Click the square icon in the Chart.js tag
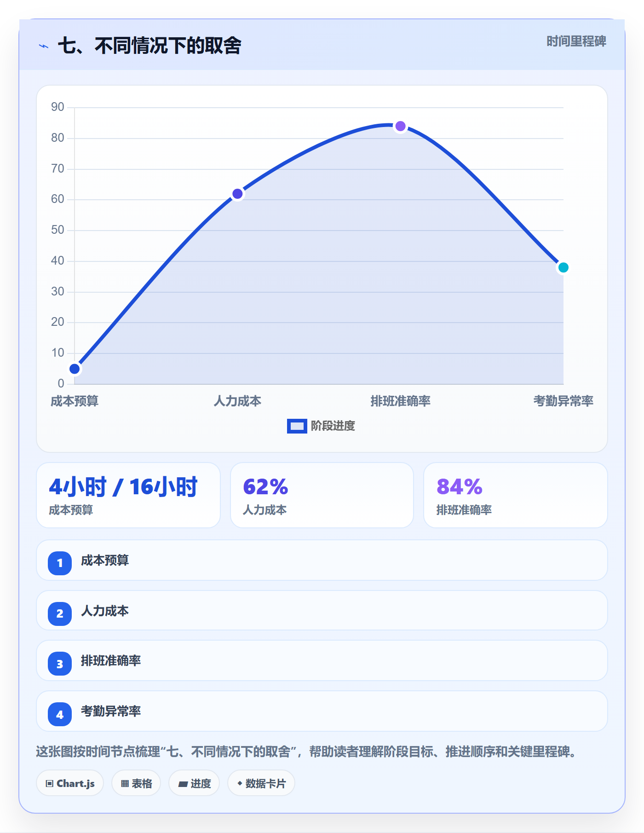 point(50,784)
